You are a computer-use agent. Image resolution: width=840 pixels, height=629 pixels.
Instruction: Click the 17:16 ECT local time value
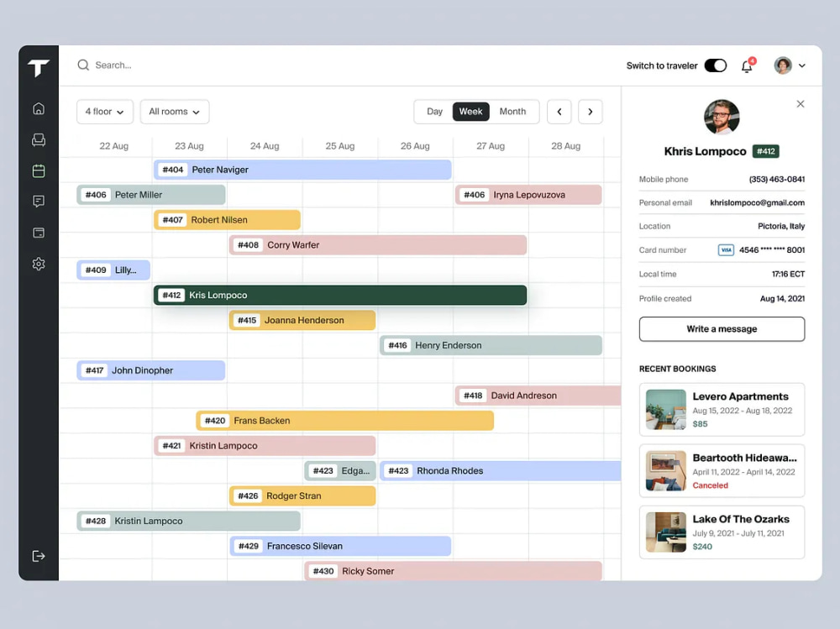(788, 275)
